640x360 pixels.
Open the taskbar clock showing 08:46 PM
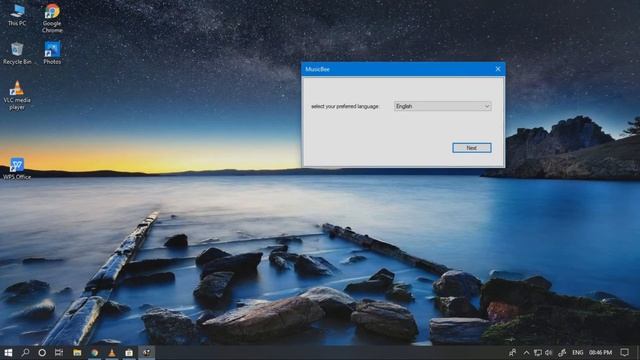click(600, 352)
